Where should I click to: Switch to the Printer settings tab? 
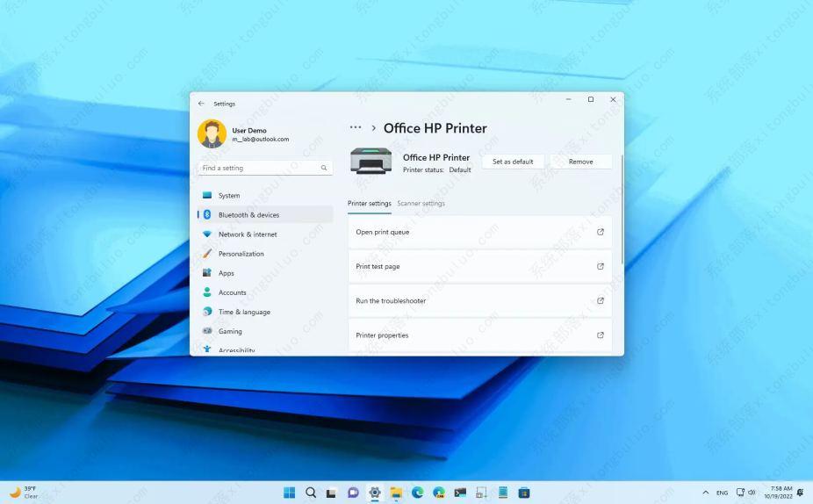(369, 203)
